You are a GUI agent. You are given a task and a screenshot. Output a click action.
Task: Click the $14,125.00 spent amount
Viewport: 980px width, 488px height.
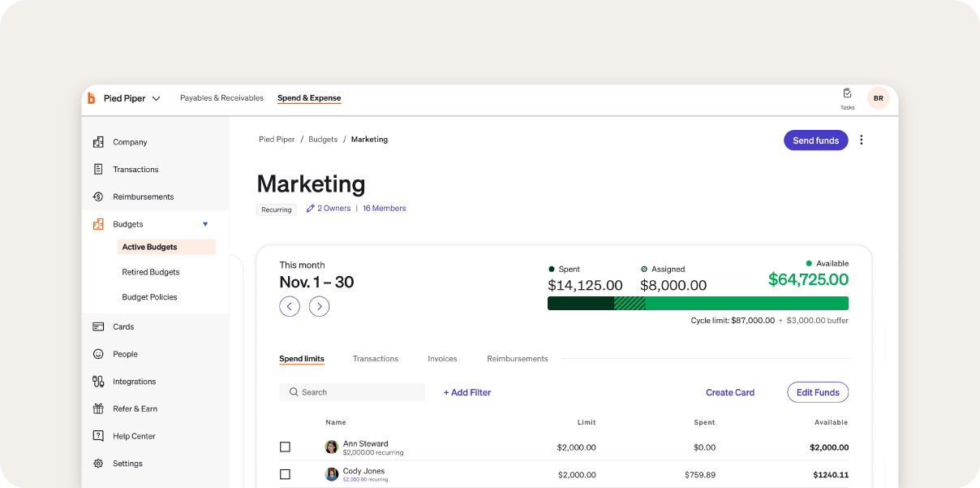[585, 286]
